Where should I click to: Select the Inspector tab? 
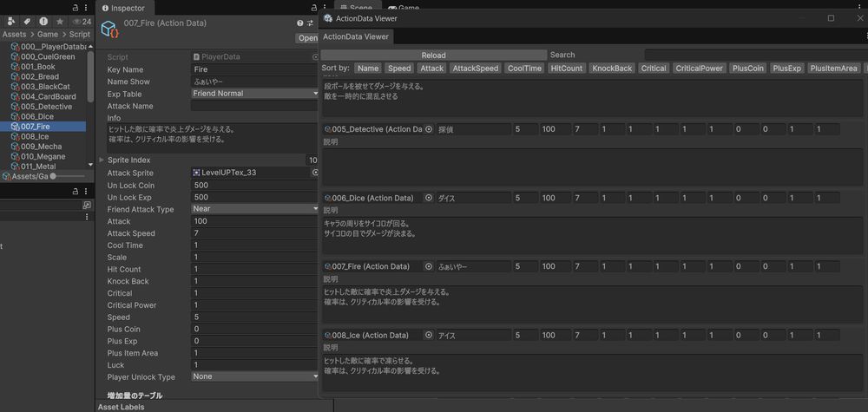(124, 9)
